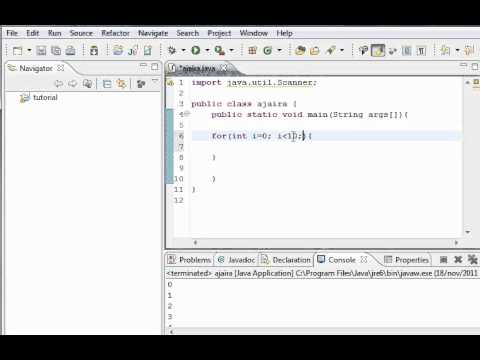The width and height of the screenshot is (480, 360).
Task: Open the Next Annotation dropdown arrow
Action: (x=457, y=51)
